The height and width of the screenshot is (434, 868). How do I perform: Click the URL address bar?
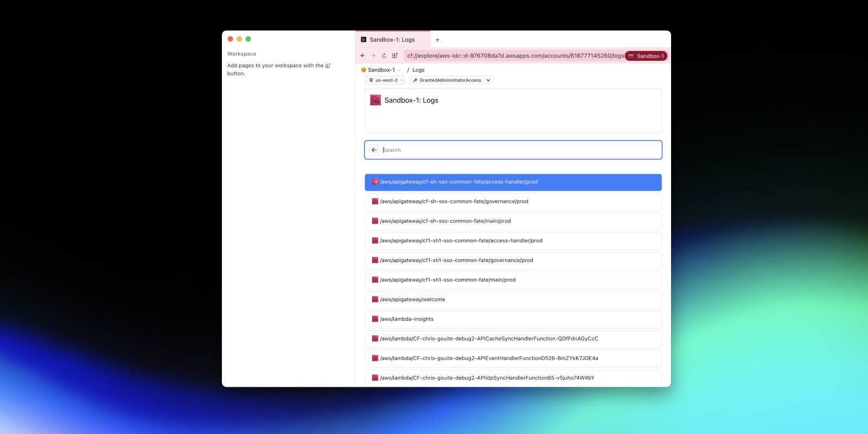[x=515, y=56]
